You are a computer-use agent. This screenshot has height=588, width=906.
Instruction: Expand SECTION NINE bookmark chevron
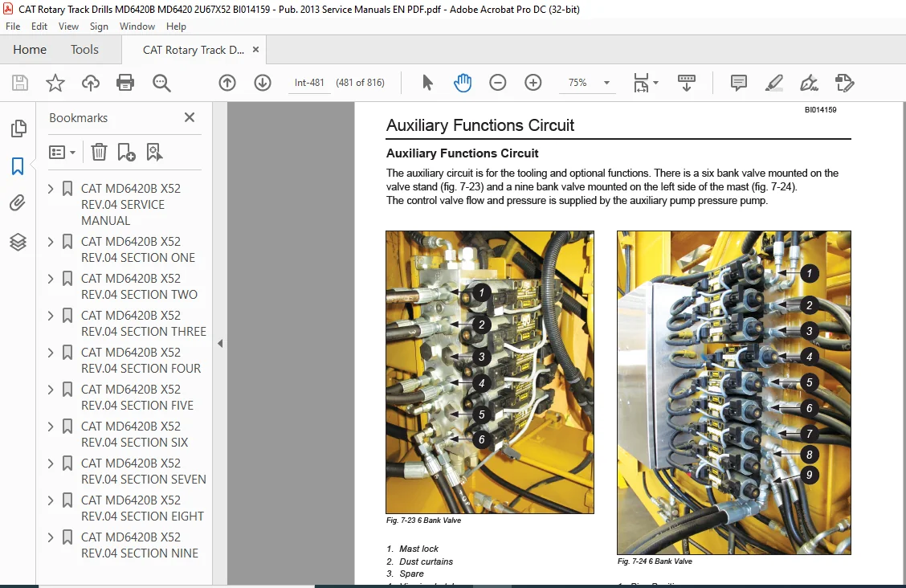point(51,537)
